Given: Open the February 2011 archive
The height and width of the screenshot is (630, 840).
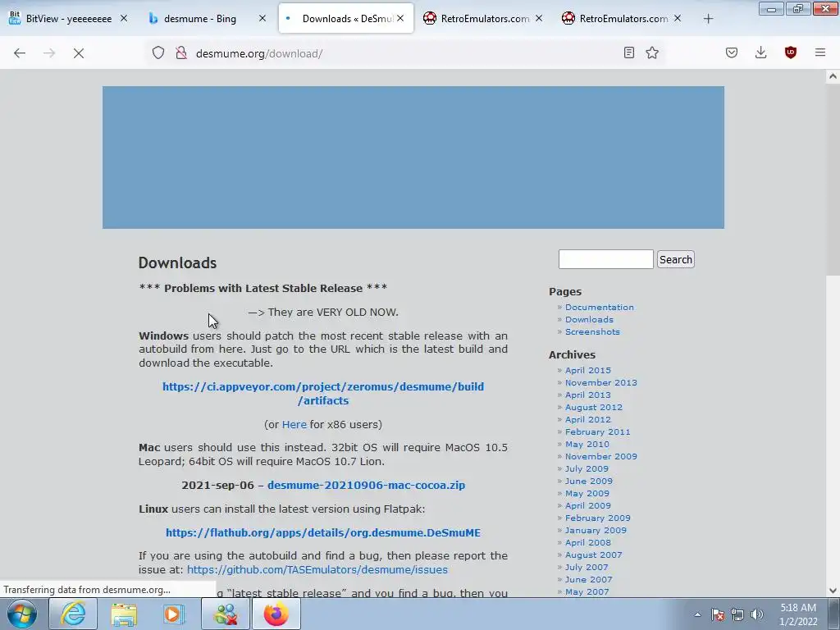Looking at the screenshot, I should [x=597, y=431].
